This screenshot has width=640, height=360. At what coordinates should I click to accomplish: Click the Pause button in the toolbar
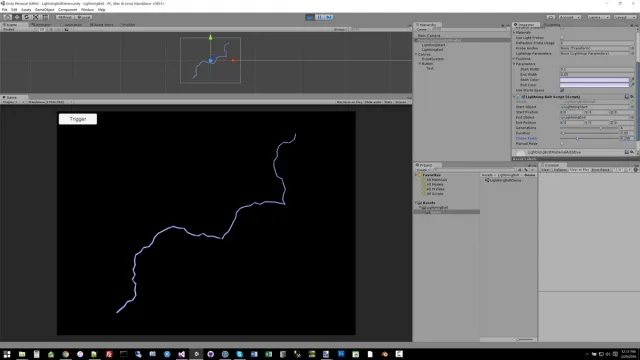tap(319, 17)
